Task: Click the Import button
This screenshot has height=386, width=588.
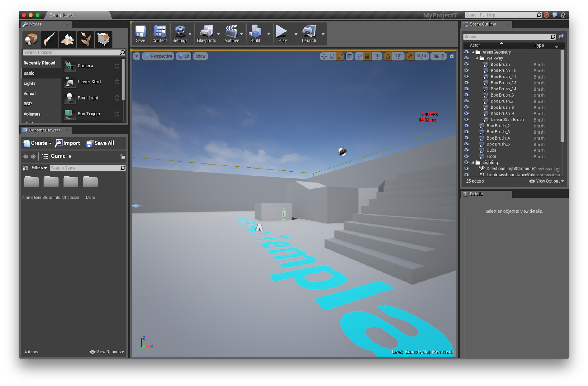Action: [68, 143]
